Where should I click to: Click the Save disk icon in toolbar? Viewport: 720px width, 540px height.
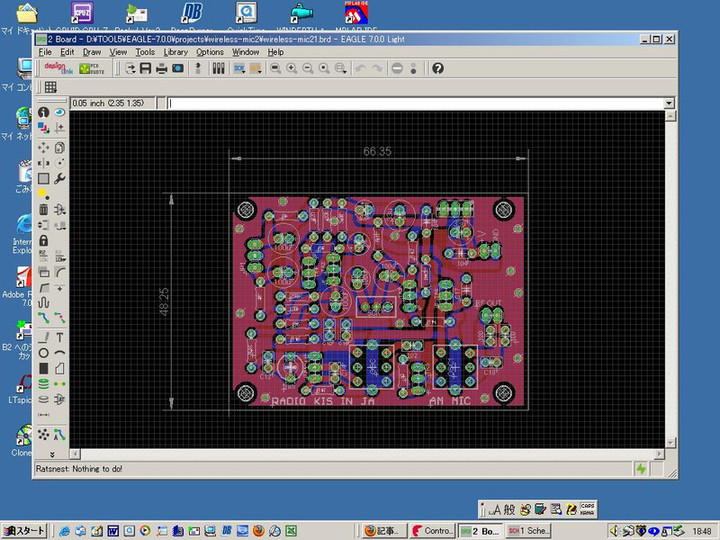click(146, 68)
